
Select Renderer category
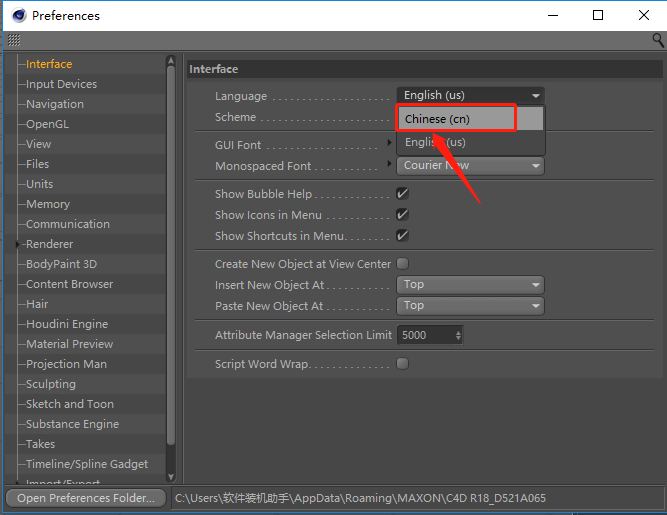pyautogui.click(x=49, y=244)
